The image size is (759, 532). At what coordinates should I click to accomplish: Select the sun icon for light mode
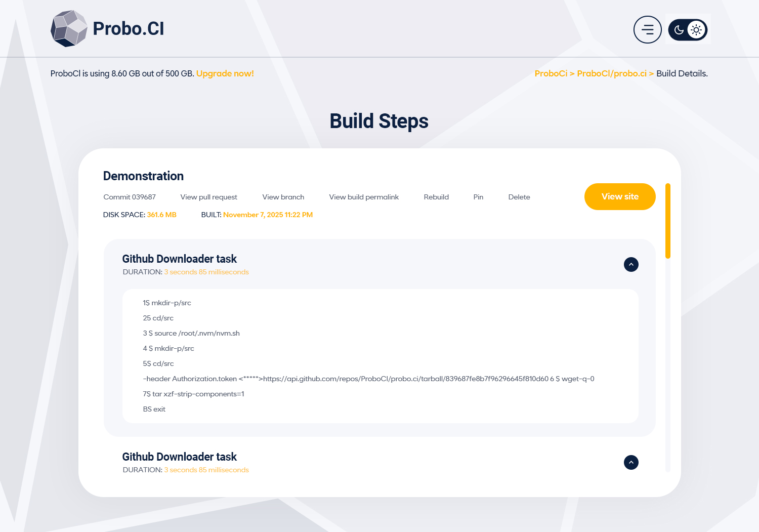(x=696, y=29)
